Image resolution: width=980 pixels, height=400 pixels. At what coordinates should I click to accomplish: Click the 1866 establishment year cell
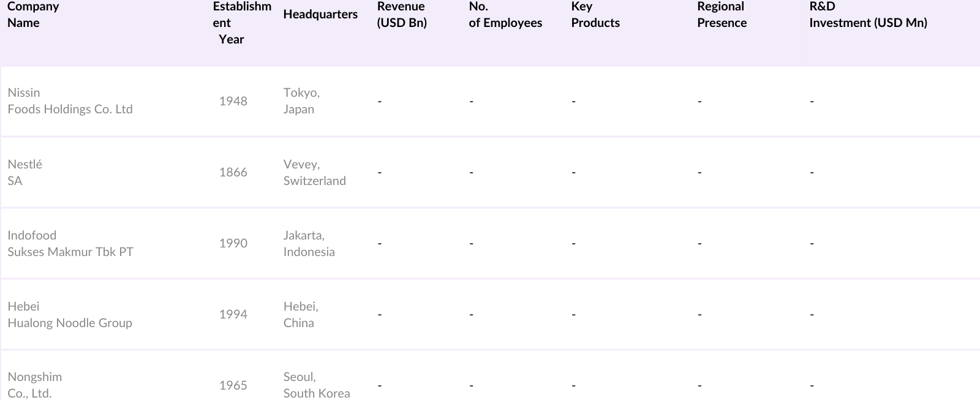(x=233, y=172)
